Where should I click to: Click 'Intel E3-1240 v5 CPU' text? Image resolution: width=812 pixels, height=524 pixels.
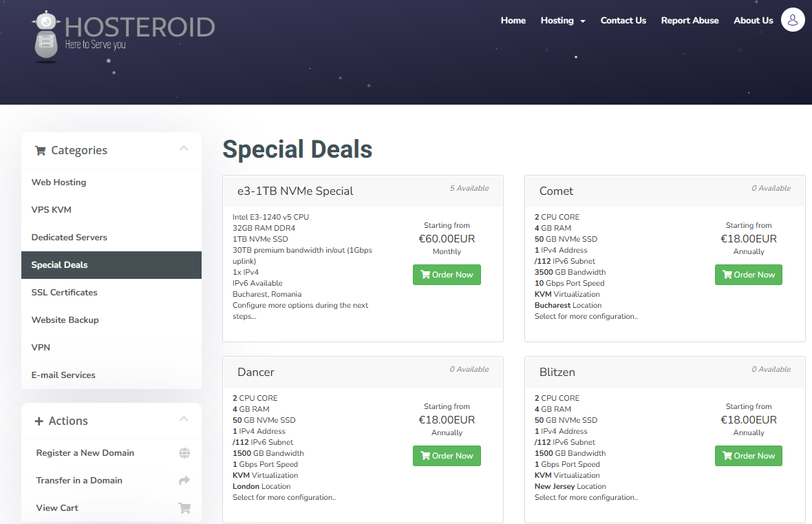[x=270, y=217]
